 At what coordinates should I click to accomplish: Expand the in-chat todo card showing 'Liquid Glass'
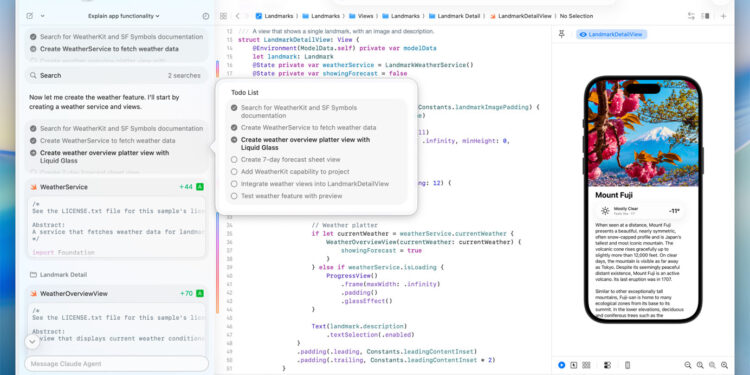(x=117, y=147)
